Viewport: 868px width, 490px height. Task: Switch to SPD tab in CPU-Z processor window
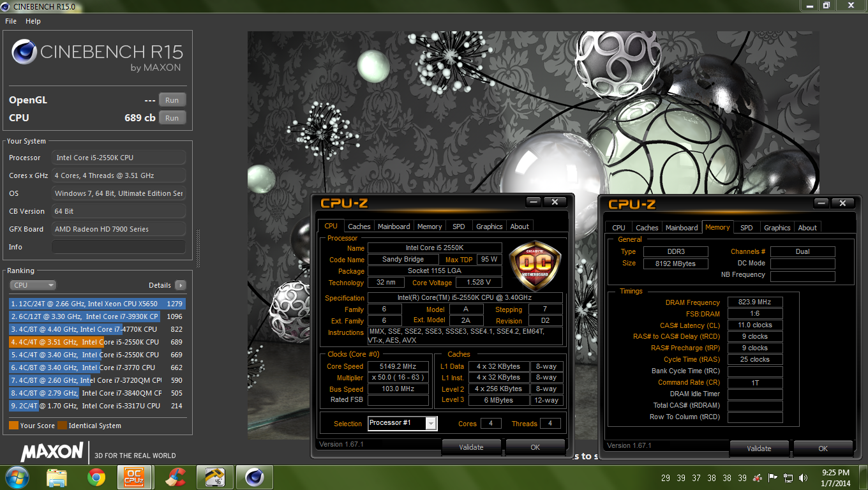pyautogui.click(x=459, y=226)
